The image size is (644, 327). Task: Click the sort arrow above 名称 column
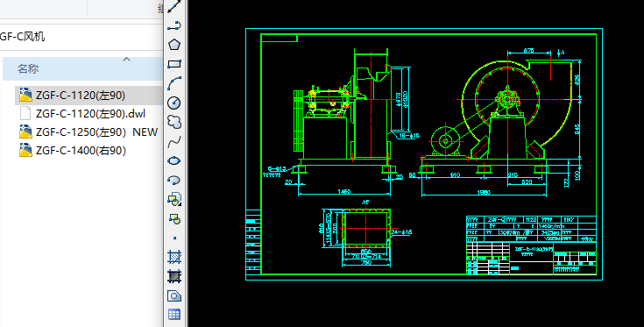[x=126, y=60]
